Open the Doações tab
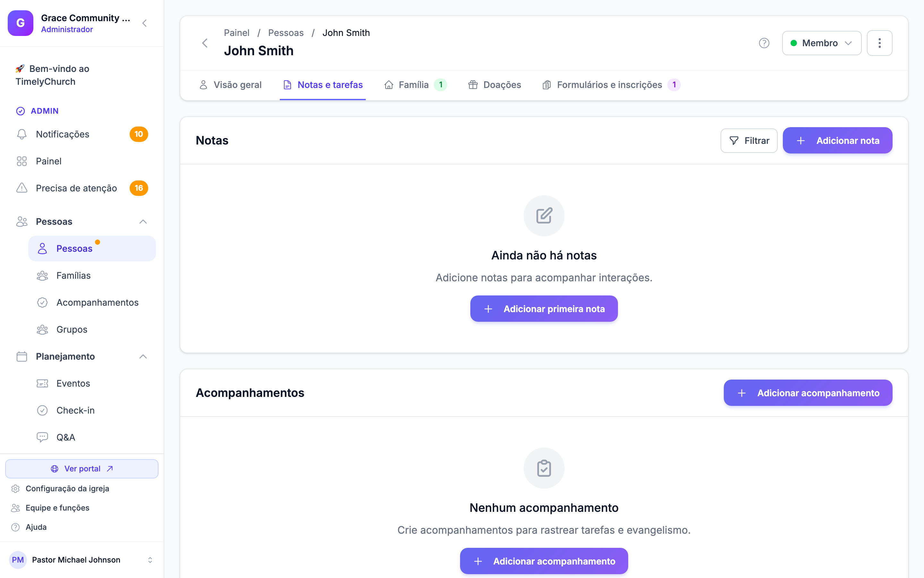This screenshot has width=924, height=578. click(494, 84)
